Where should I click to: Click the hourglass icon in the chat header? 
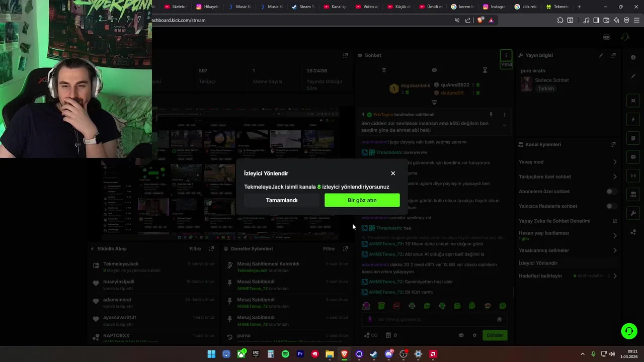tap(485, 70)
